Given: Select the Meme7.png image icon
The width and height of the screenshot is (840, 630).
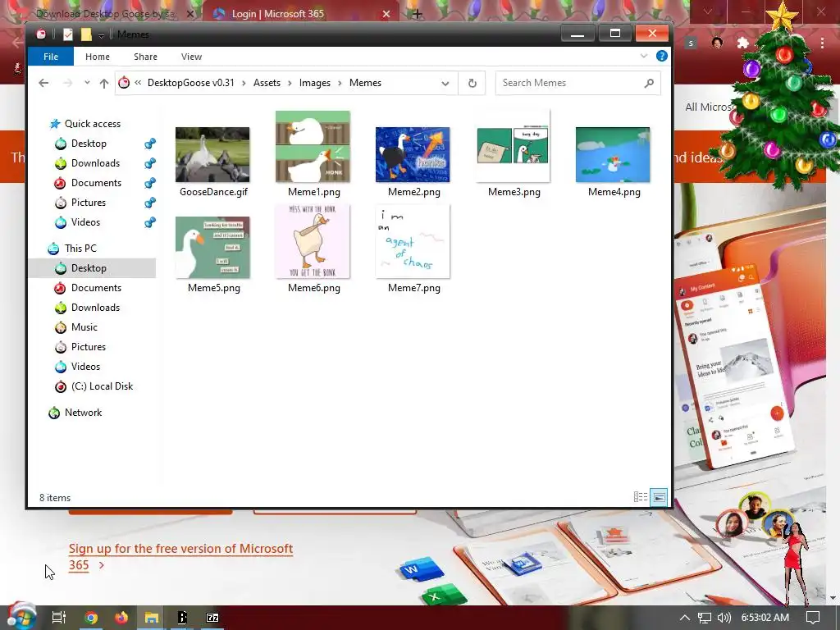Looking at the screenshot, I should 413,241.
